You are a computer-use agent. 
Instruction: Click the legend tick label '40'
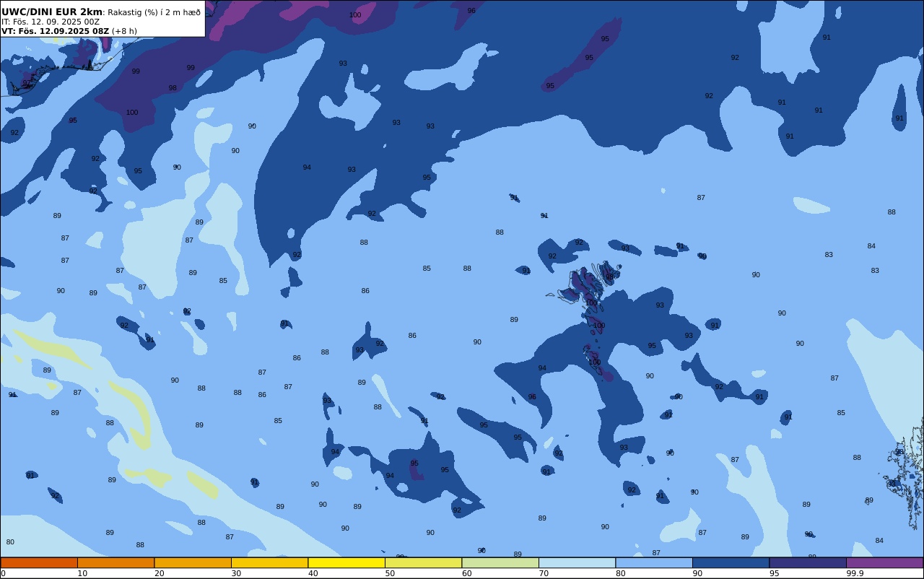pyautogui.click(x=313, y=573)
